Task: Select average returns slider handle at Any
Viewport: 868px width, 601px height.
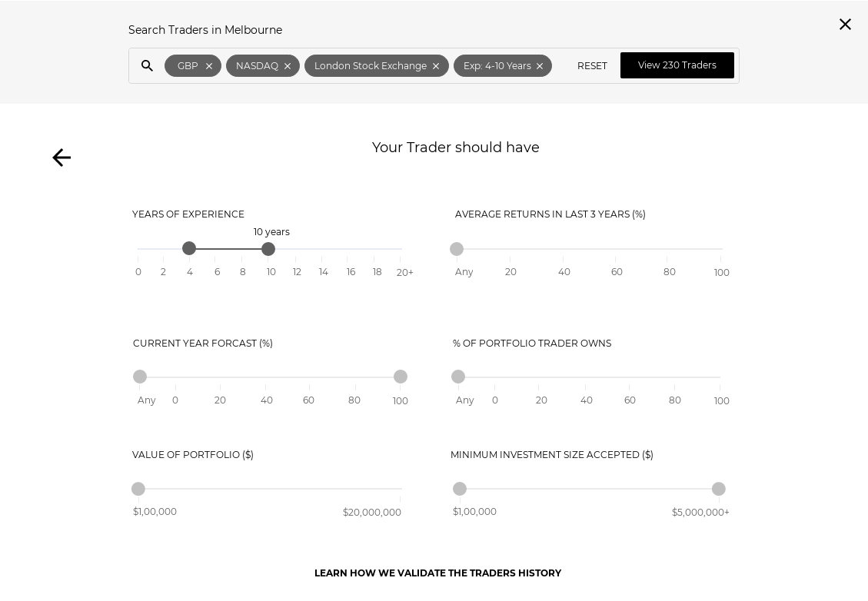Action: pos(457,249)
